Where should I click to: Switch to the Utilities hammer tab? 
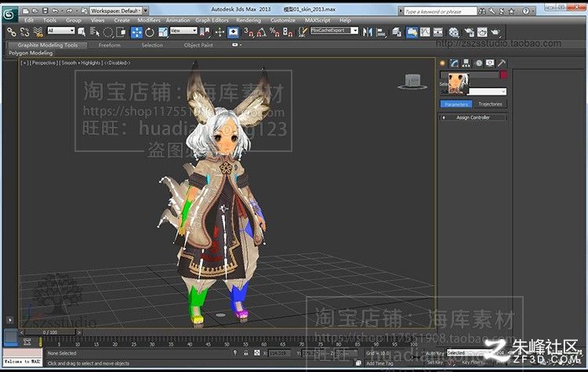[502, 63]
